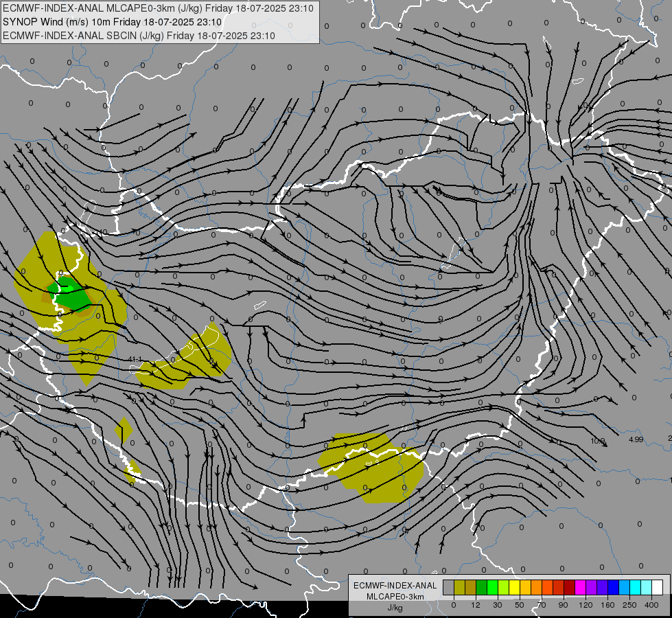672x618 pixels.
Task: Pick the dark red legend swatch
Action: (x=570, y=587)
